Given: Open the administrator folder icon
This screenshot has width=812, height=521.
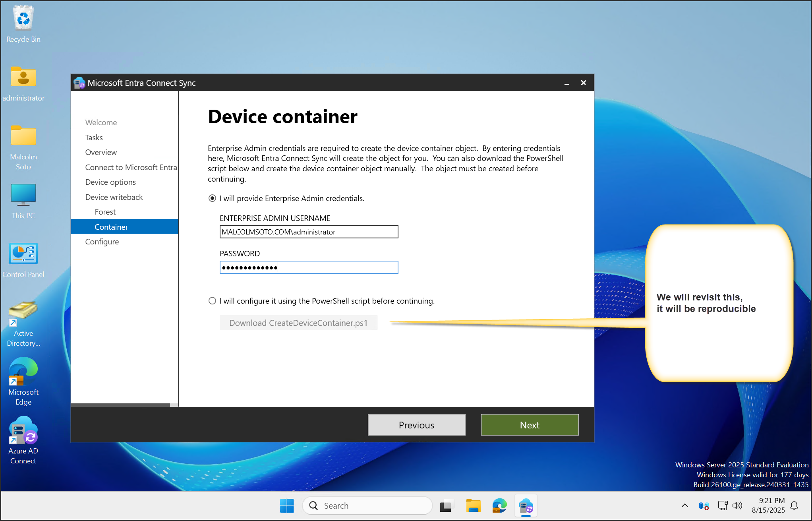Looking at the screenshot, I should click(x=23, y=78).
